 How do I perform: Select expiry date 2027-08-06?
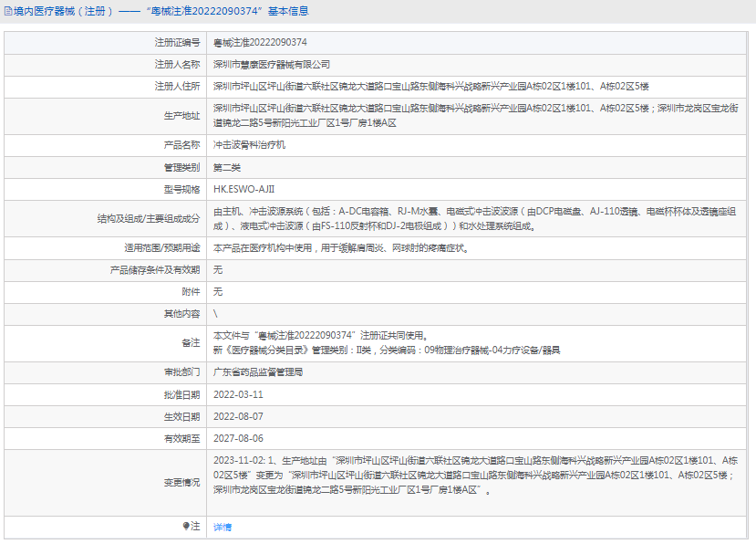238,438
